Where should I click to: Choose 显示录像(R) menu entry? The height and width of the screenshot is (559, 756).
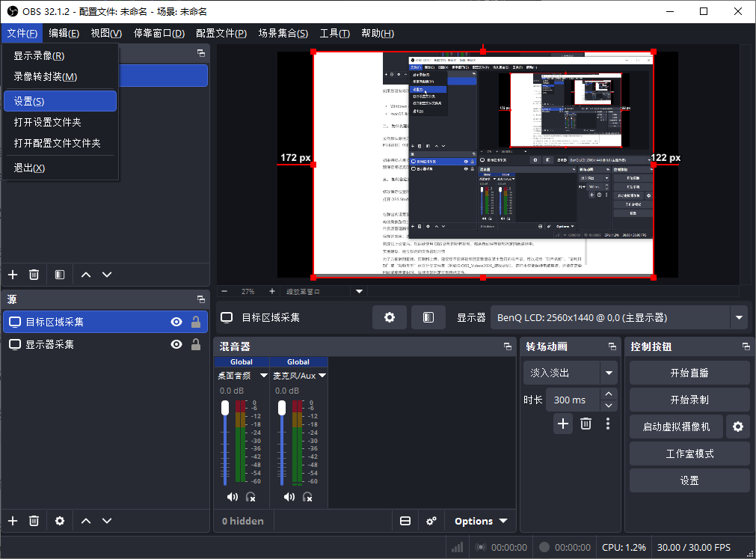(x=60, y=56)
